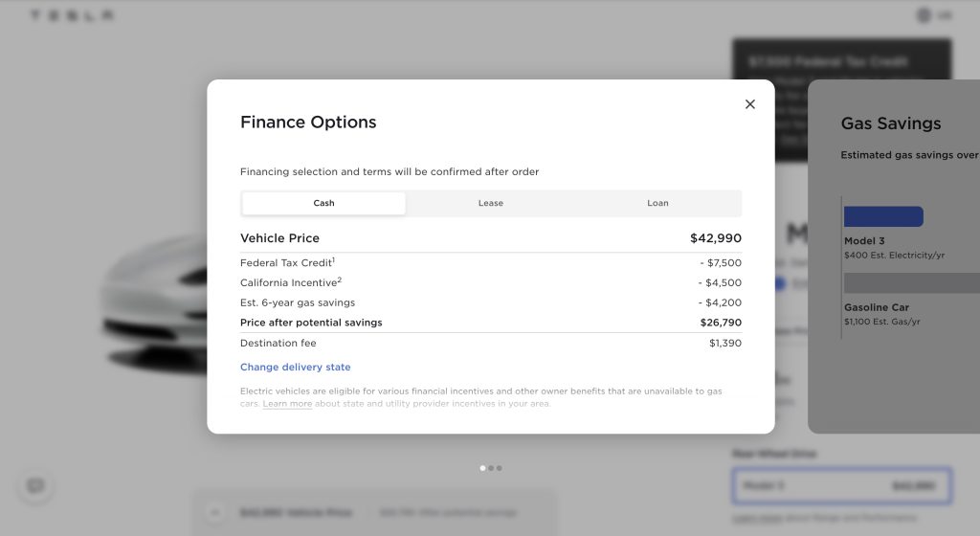Click the gray Gasoline Car bar
This screenshot has height=536, width=980.
[x=911, y=283]
